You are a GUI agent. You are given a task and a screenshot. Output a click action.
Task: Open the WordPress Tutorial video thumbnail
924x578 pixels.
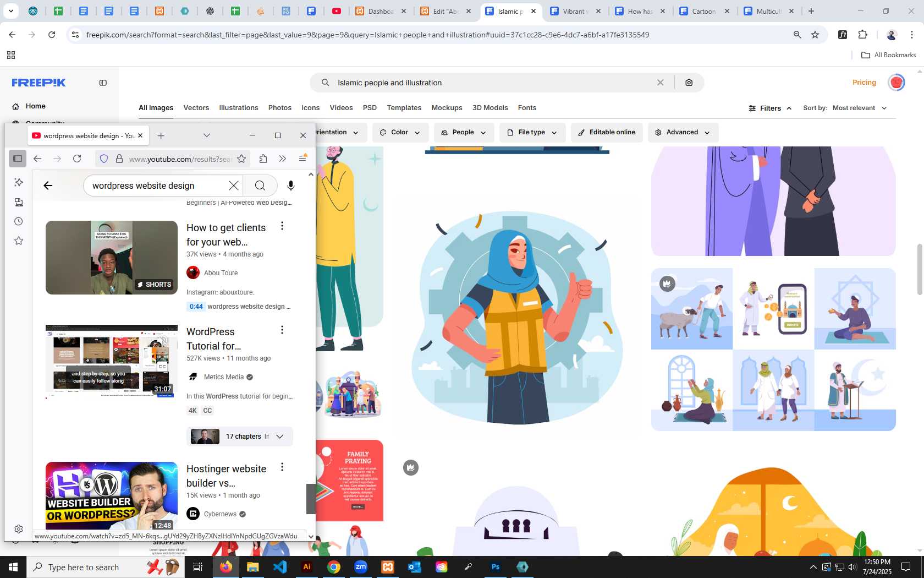click(x=112, y=361)
